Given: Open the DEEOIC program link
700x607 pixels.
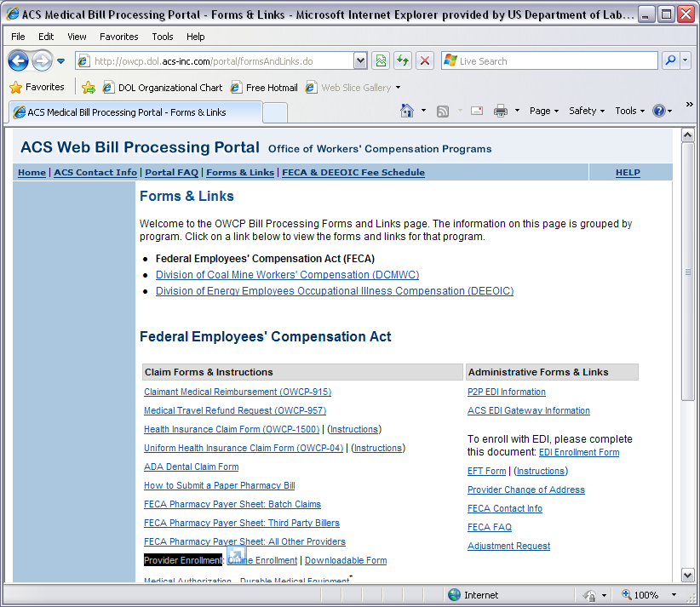Looking at the screenshot, I should point(335,291).
